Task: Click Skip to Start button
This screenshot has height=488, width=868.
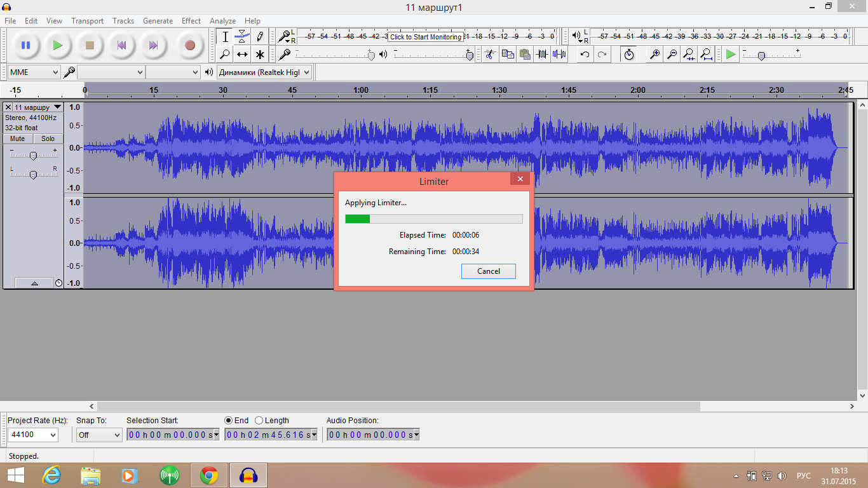Action: 121,45
